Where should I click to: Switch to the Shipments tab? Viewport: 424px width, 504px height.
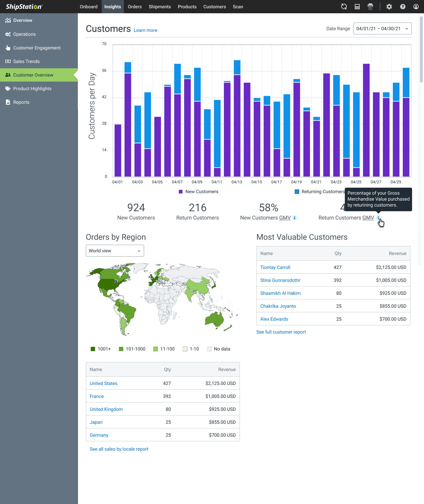(x=160, y=7)
